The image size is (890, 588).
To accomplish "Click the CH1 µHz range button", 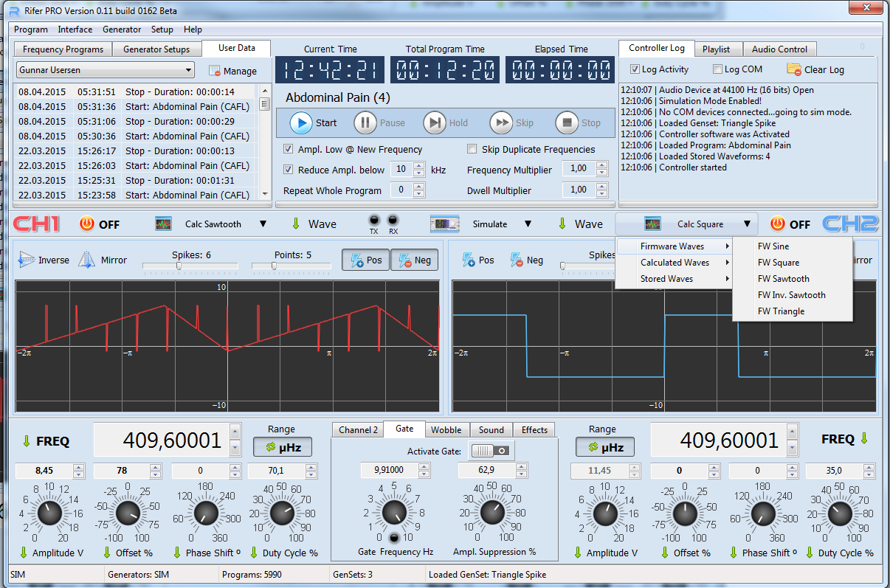I will coord(282,447).
